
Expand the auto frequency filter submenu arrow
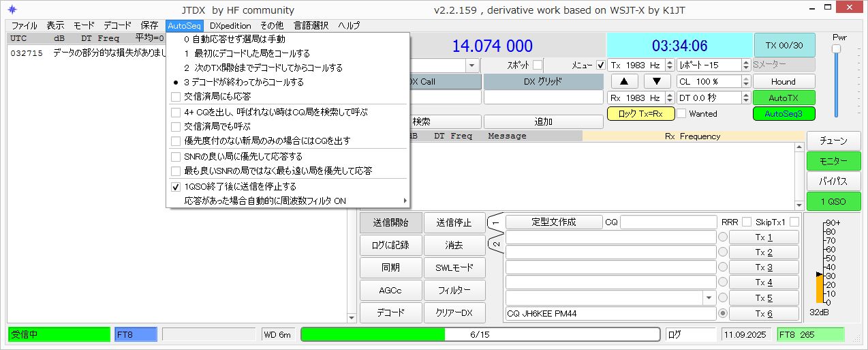[405, 201]
